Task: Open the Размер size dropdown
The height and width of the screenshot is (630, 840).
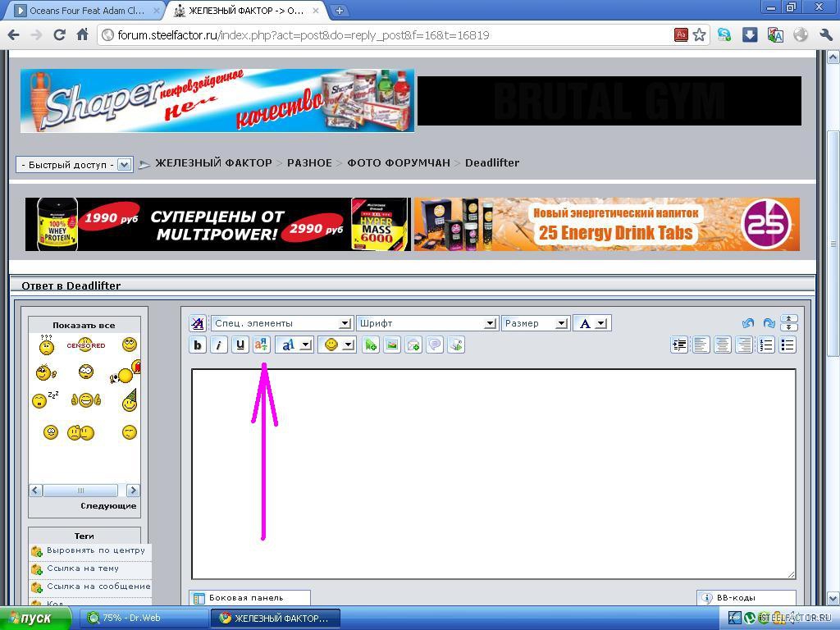Action: pyautogui.click(x=535, y=323)
